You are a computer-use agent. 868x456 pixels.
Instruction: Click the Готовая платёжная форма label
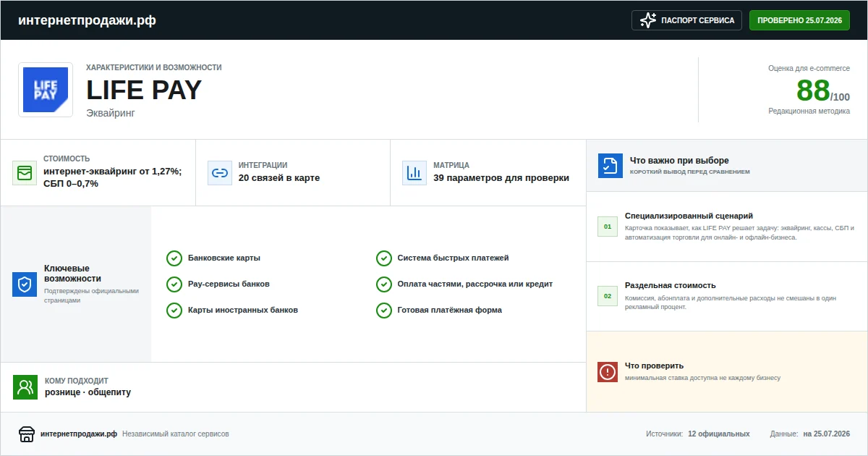click(450, 311)
